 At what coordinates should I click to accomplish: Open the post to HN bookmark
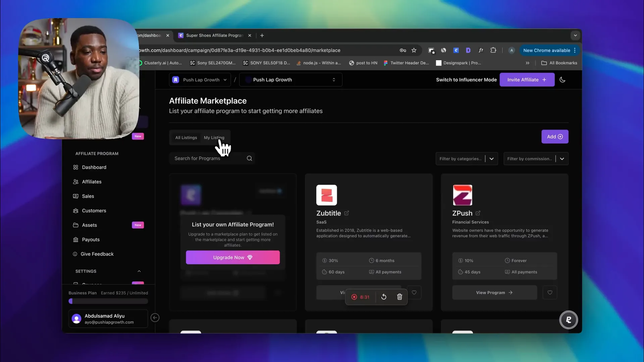tap(363, 63)
